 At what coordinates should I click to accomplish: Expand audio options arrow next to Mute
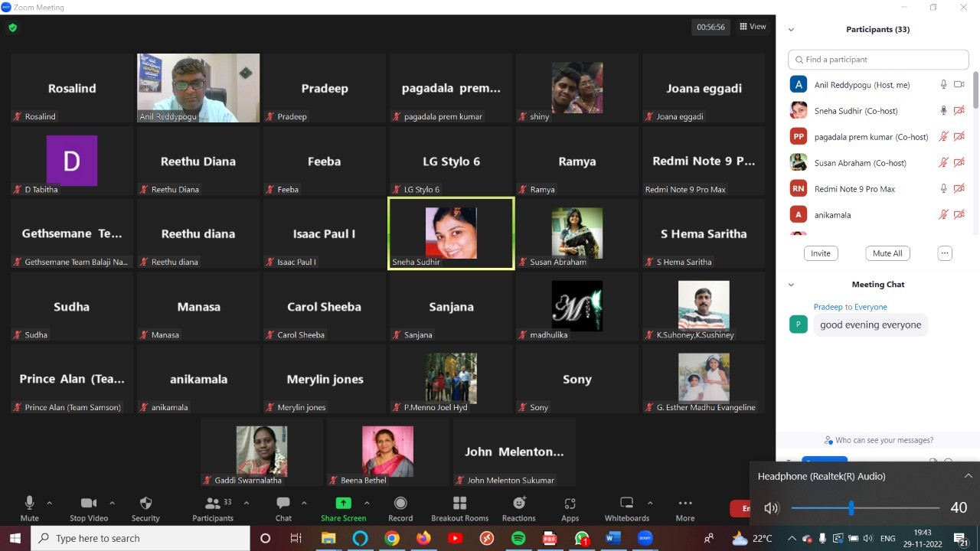pos(50,503)
